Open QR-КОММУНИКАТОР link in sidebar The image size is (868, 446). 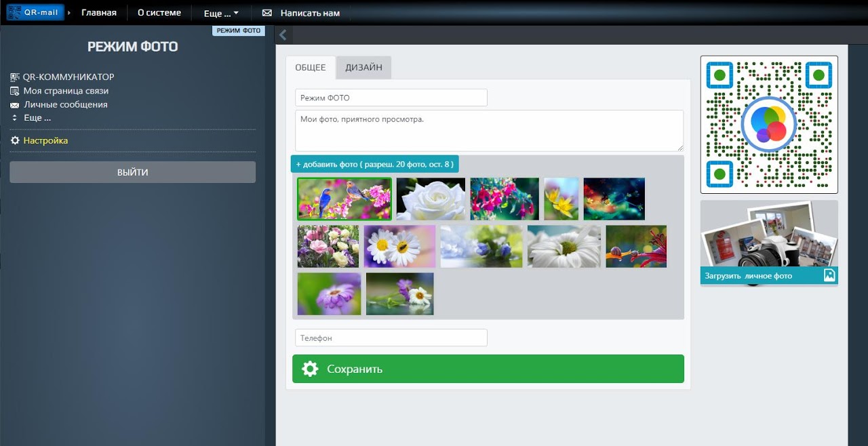coord(68,77)
